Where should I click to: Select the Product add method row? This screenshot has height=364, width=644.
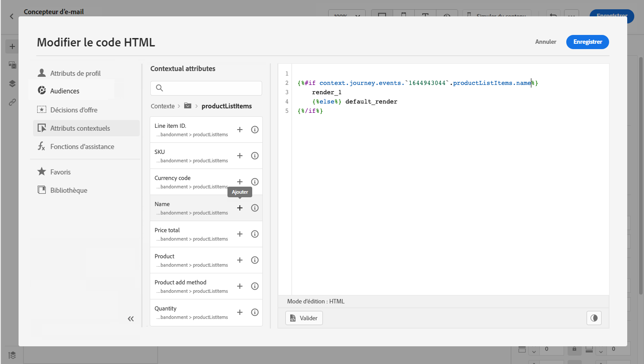(x=206, y=286)
